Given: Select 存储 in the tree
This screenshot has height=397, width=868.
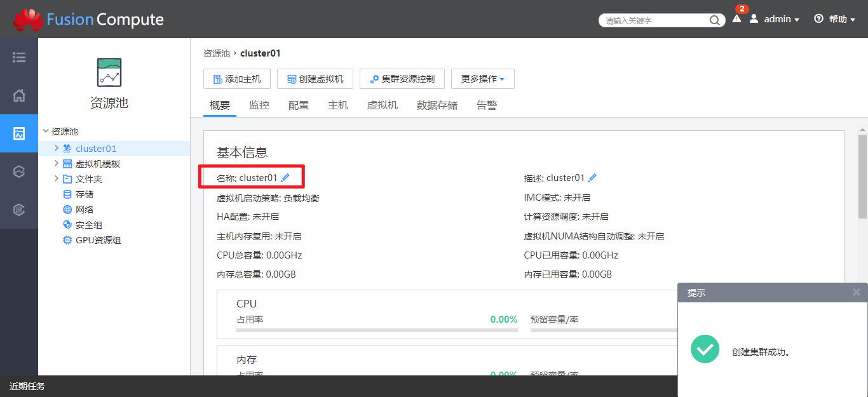Looking at the screenshot, I should 85,194.
